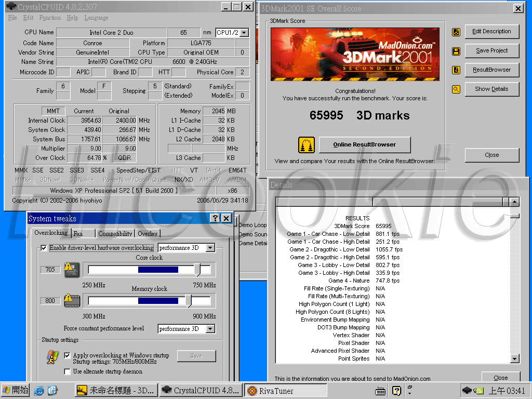
Task: Click the Edit Description button
Action: [491, 32]
